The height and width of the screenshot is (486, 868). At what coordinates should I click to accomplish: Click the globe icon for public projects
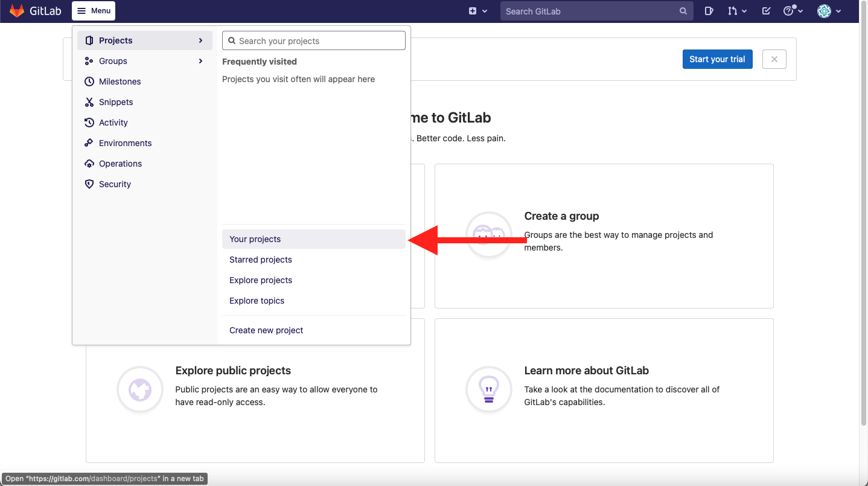point(140,390)
